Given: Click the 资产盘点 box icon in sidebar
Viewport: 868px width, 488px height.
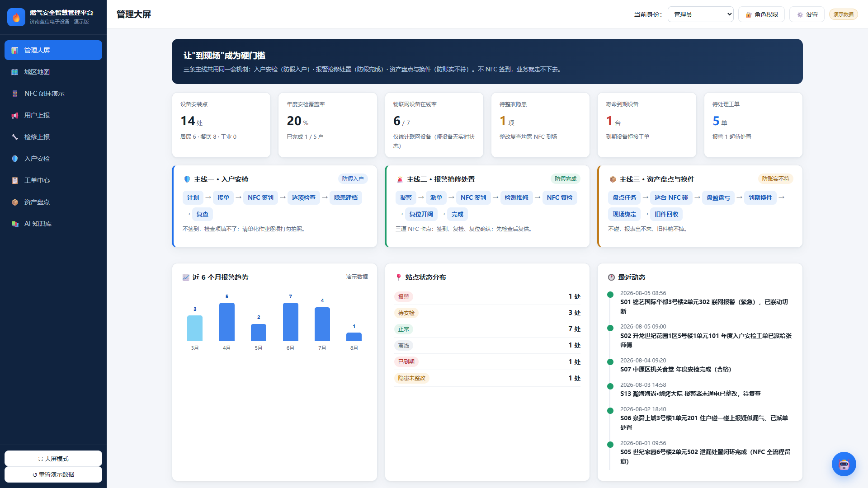Looking at the screenshot, I should 15,202.
